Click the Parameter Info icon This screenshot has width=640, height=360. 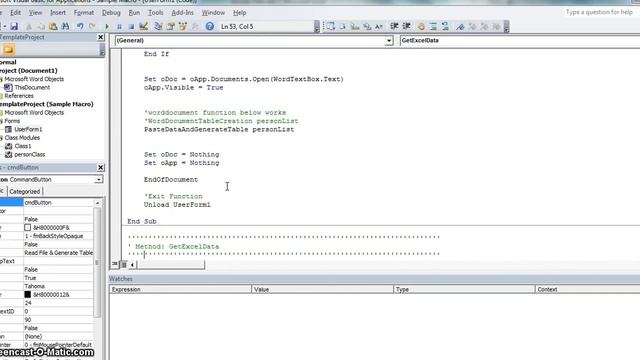pos(367,27)
